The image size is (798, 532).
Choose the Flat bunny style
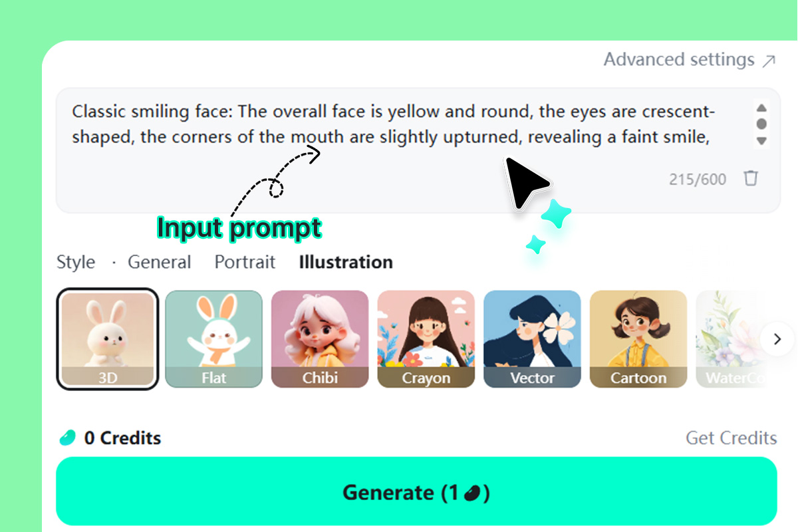pos(213,339)
